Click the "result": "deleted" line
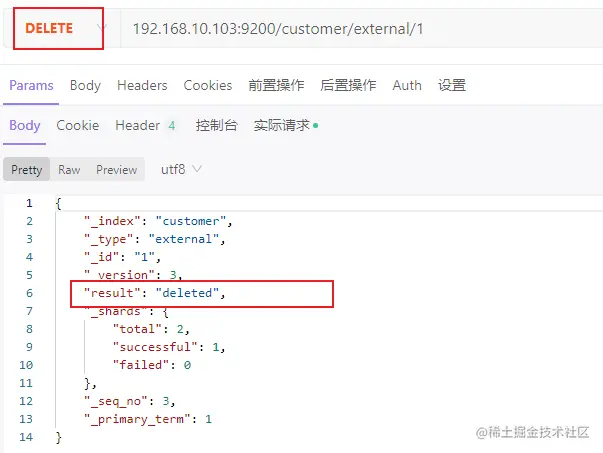The height and width of the screenshot is (453, 603). point(155,293)
